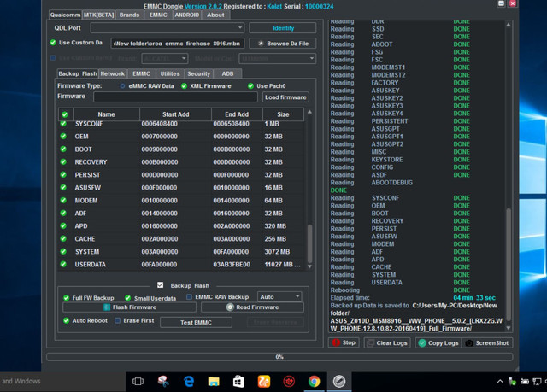547x392 pixels.
Task: Toggle Full FW Backup option
Action: (67, 297)
